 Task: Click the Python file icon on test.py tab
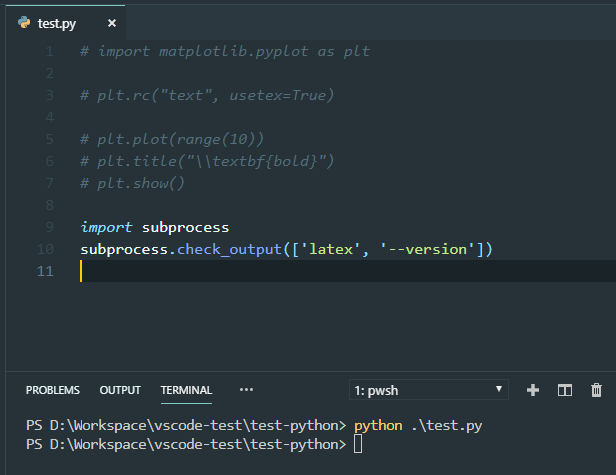[24, 23]
